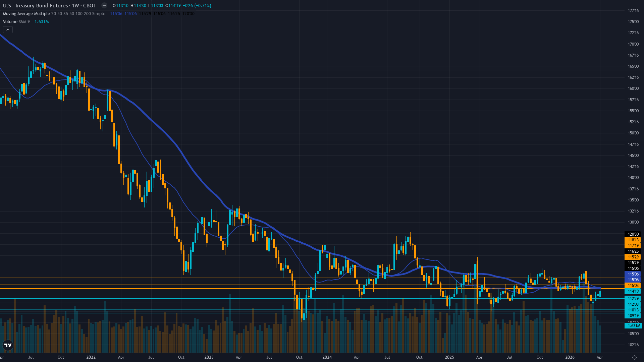
Task: Click the change value +0'26 (+0.71%)
Action: 197,6
